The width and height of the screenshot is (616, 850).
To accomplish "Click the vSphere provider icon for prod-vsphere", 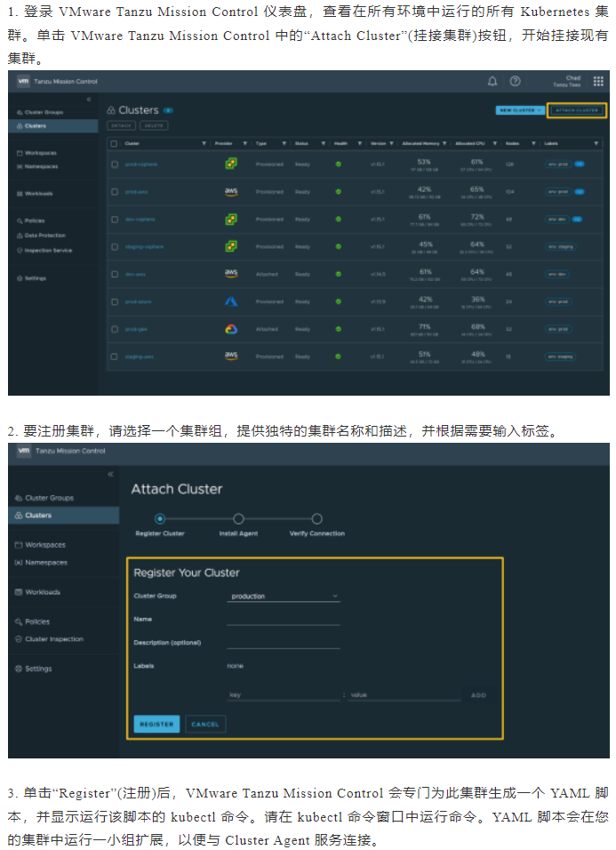I will [x=231, y=164].
